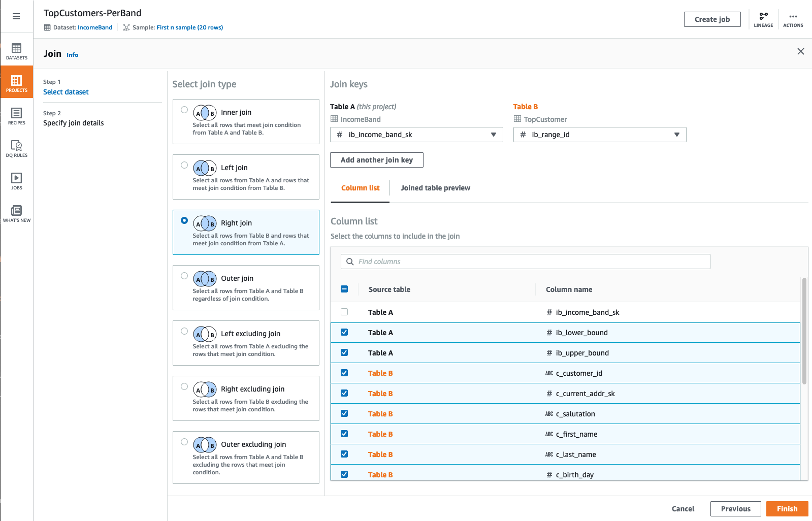Click the Right excluding join Venn icon
Screen dimensions: 812x521
(205, 389)
